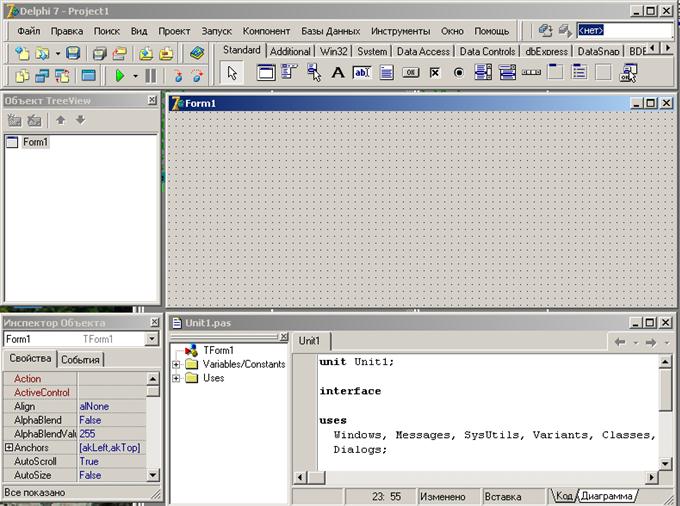Open the Инструменты menu
The width and height of the screenshot is (680, 506).
coord(400,31)
